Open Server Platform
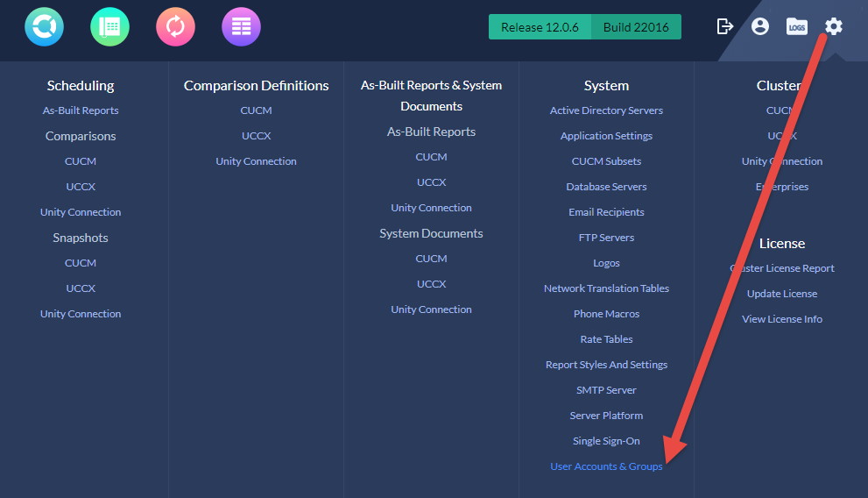This screenshot has height=498, width=868. pos(606,416)
